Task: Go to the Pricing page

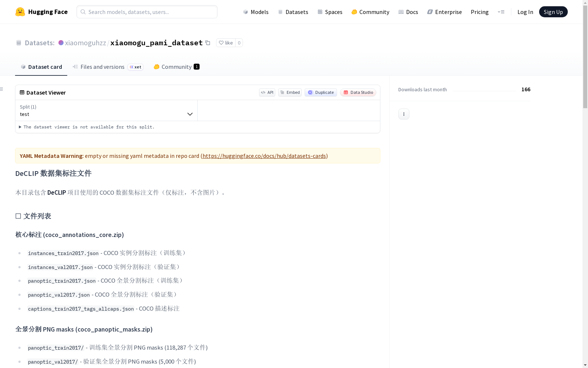Action: click(x=480, y=12)
